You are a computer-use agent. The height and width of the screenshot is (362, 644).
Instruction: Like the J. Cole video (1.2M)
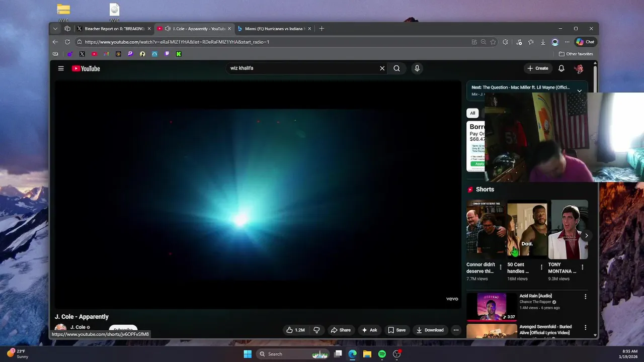pos(296,330)
